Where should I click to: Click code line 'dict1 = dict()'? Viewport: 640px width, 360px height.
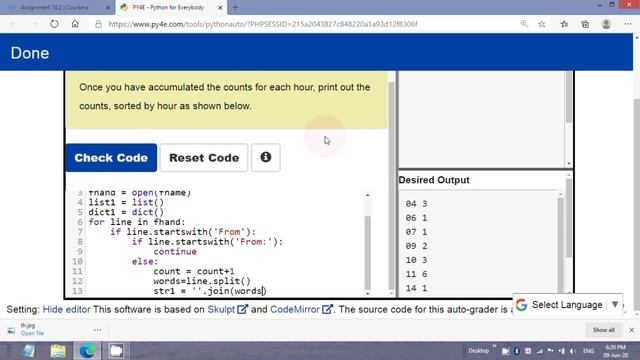click(126, 212)
